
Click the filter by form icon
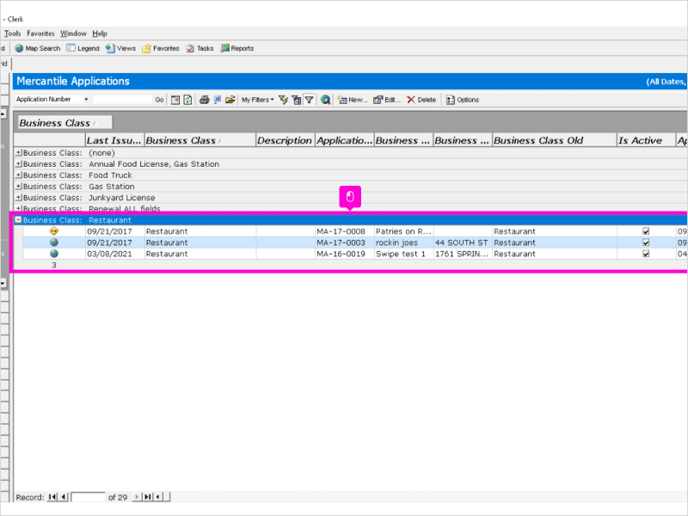297,100
